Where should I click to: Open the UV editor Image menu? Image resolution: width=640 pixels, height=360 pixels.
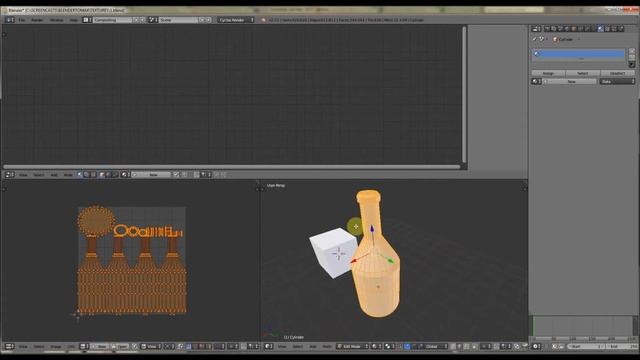click(56, 346)
